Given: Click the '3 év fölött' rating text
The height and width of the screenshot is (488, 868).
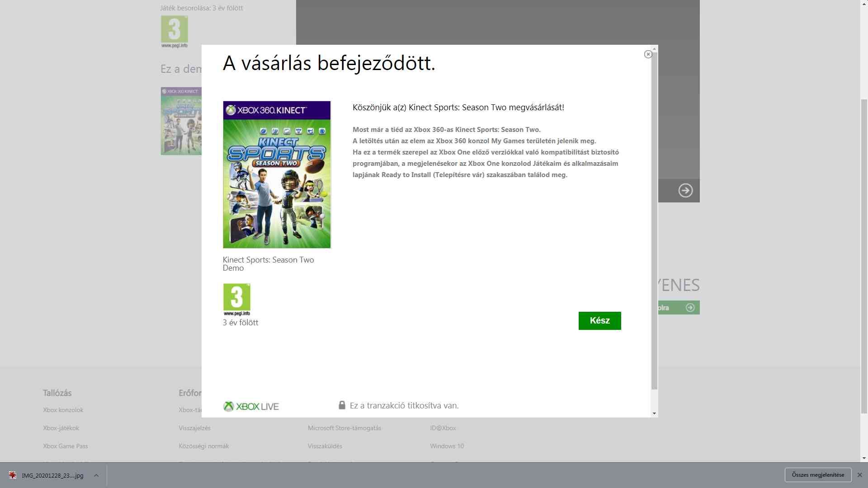Looking at the screenshot, I should 241,323.
